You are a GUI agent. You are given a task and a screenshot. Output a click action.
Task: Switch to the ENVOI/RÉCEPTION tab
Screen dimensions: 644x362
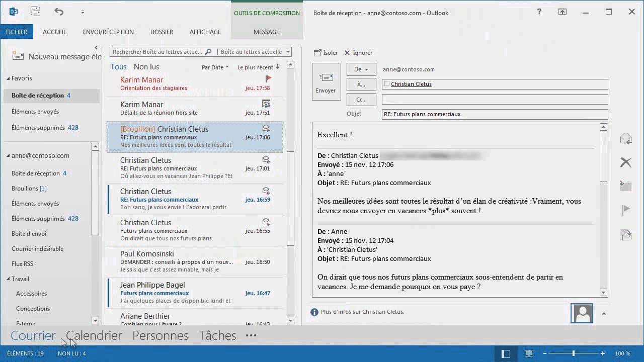click(x=108, y=32)
